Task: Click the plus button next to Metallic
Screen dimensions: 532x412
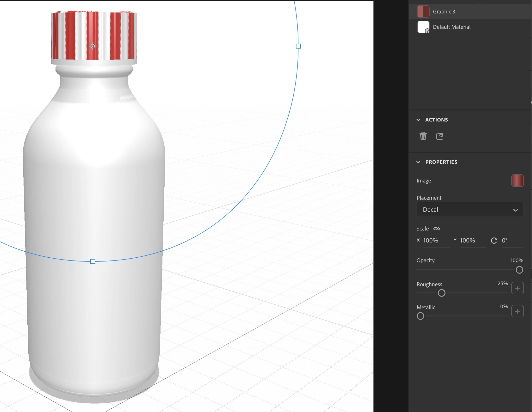Action: pyautogui.click(x=517, y=311)
